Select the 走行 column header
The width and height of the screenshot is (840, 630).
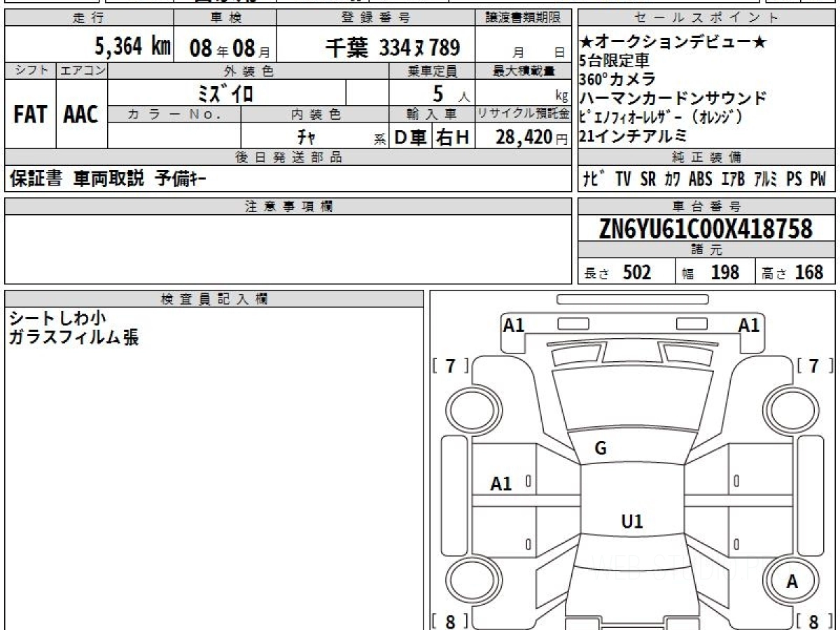(88, 18)
